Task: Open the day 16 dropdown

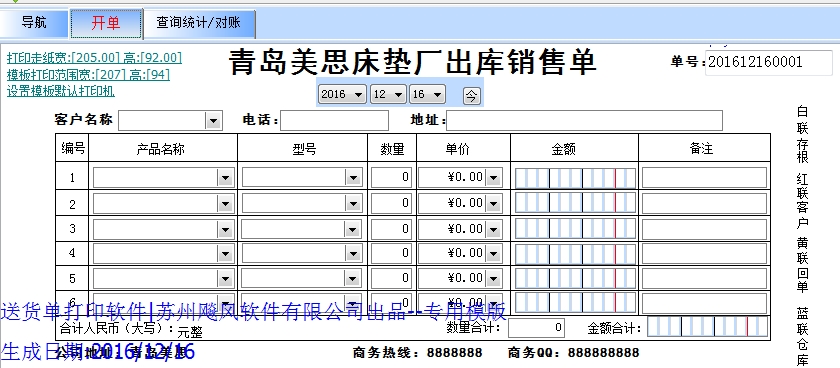Action: pyautogui.click(x=427, y=94)
